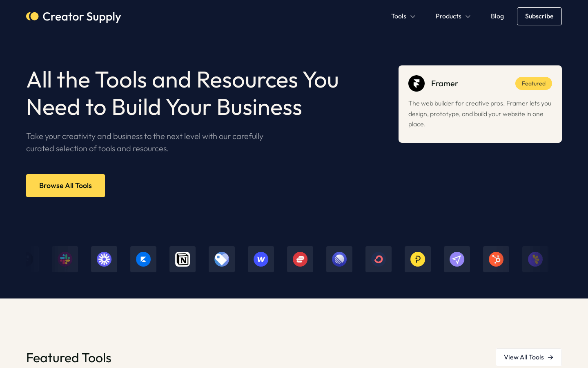Select the yellow P logo icon
Image resolution: width=588 pixels, height=368 pixels.
point(418,259)
